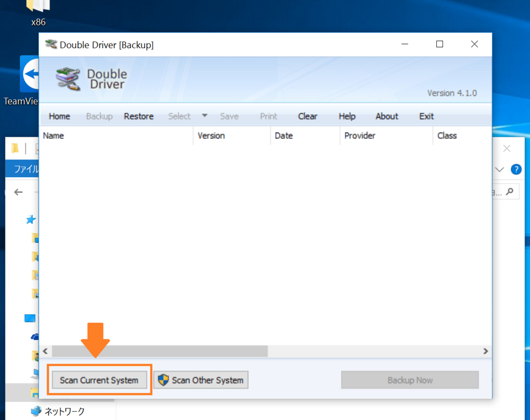530x420 pixels.
Task: Click Exit in the Double Driver menu
Action: [426, 117]
